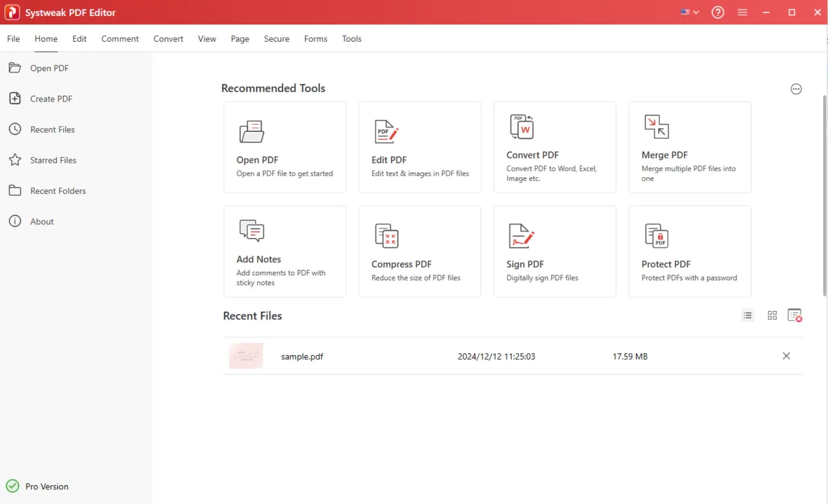Click the Systweak PDF Editor logo icon
The width and height of the screenshot is (828, 504).
12,12
